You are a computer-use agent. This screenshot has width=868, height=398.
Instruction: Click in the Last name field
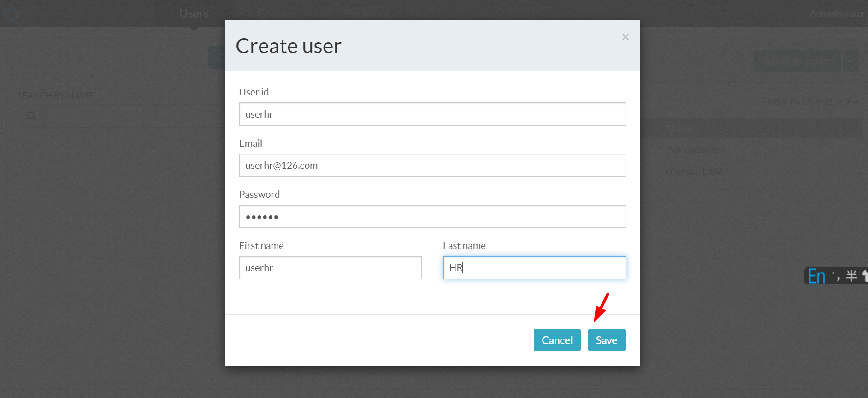534,267
